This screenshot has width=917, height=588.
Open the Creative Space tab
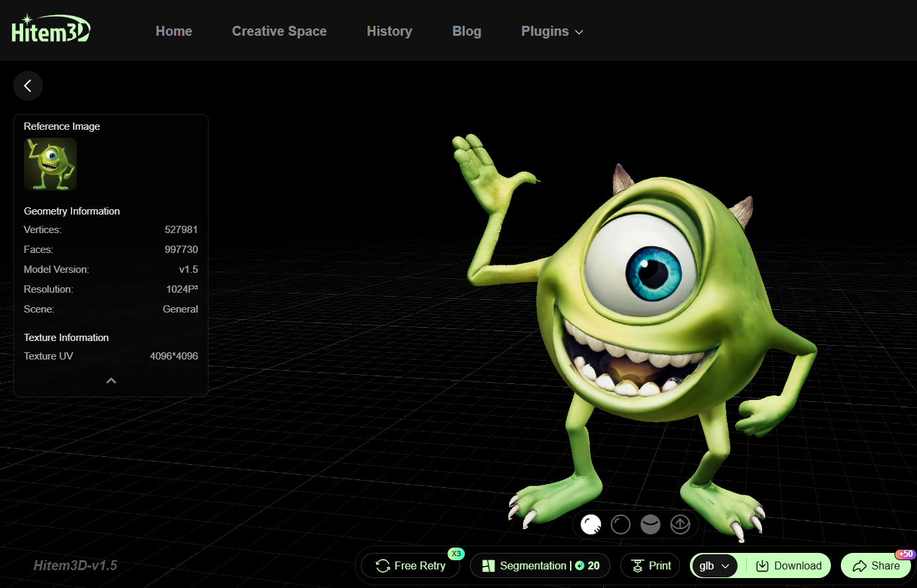[279, 31]
